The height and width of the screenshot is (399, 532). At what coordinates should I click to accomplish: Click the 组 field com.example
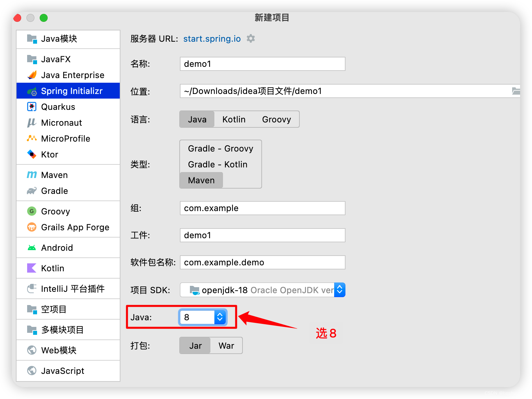[x=262, y=208]
